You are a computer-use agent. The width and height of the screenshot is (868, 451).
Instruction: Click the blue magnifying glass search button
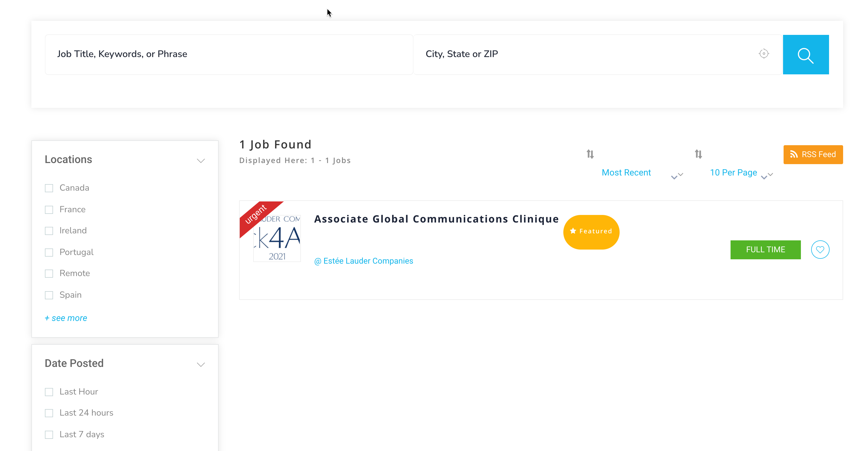tap(805, 55)
